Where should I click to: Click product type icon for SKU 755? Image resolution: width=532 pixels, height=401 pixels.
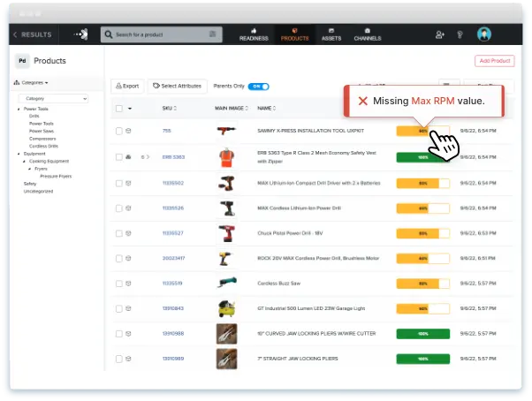click(128, 131)
